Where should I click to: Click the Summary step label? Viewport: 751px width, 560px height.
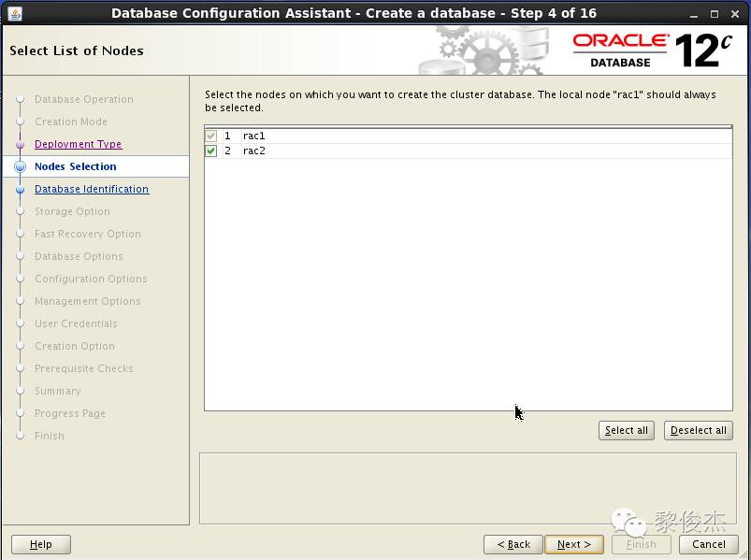click(57, 391)
